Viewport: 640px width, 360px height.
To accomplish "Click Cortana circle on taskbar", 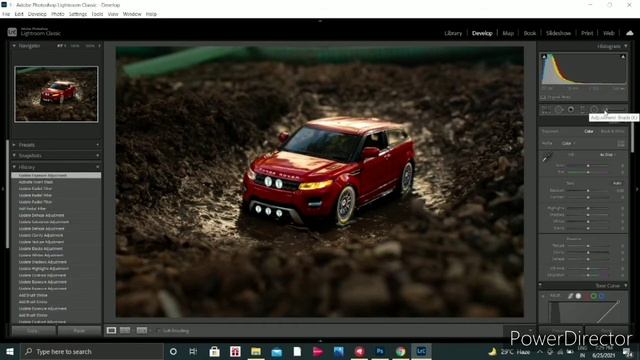I will click(x=173, y=351).
